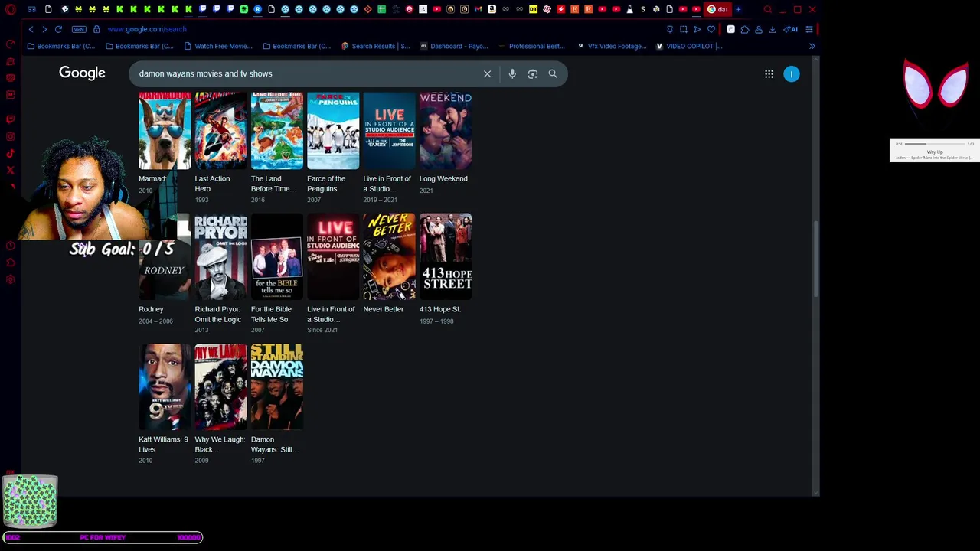980x551 pixels.
Task: Open the Professional Best bookmark
Action: [531, 46]
